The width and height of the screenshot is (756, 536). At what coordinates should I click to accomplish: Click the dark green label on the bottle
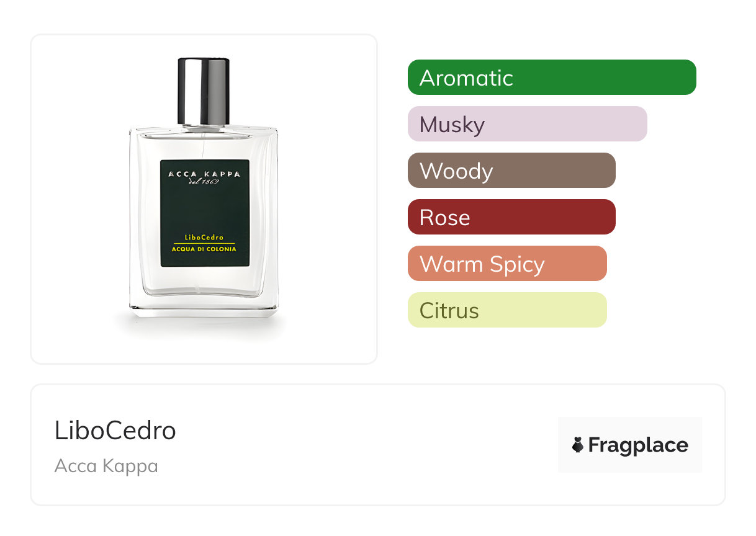click(x=205, y=213)
